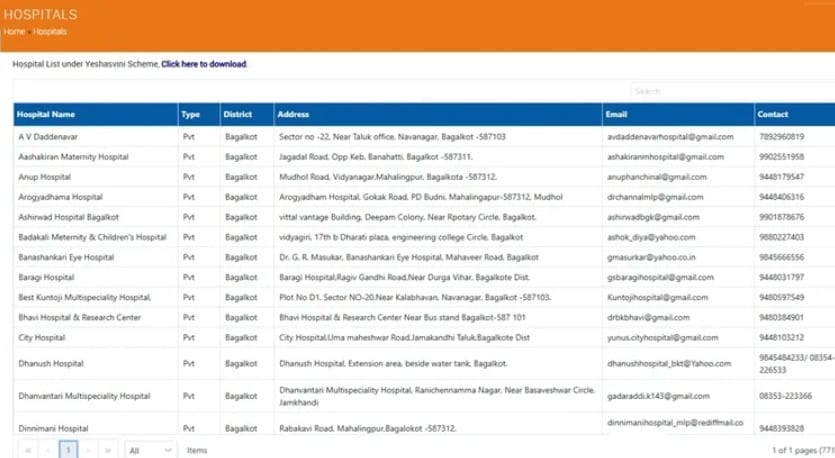Select 'Baragi Hospital' name cell
Screen dimensions: 835x458
(x=46, y=277)
